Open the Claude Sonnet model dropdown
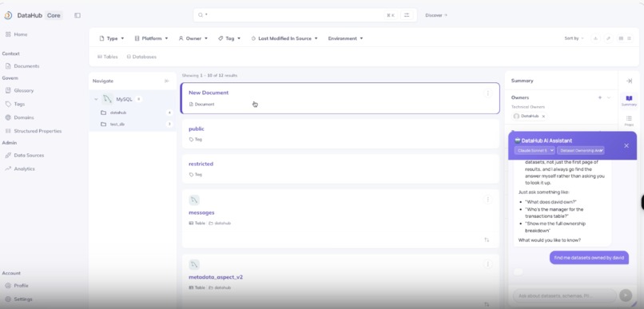Image resolution: width=644 pixels, height=309 pixels. (x=535, y=151)
